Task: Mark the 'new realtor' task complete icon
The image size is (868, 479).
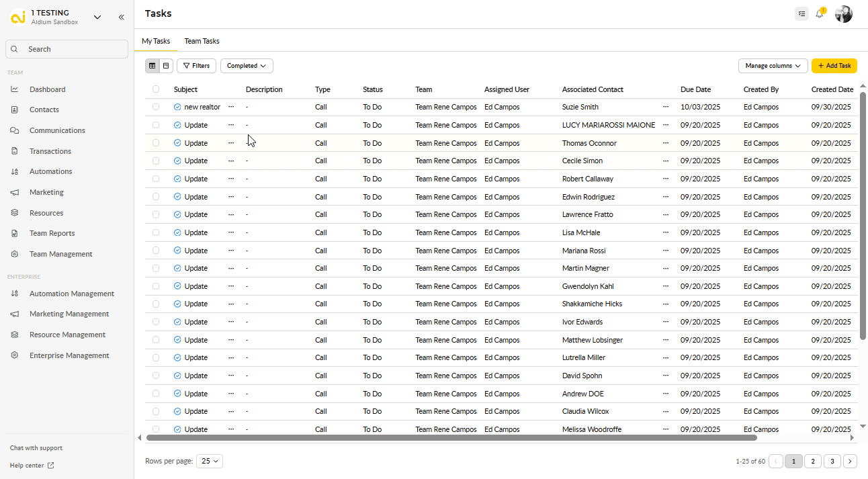Action: (177, 107)
